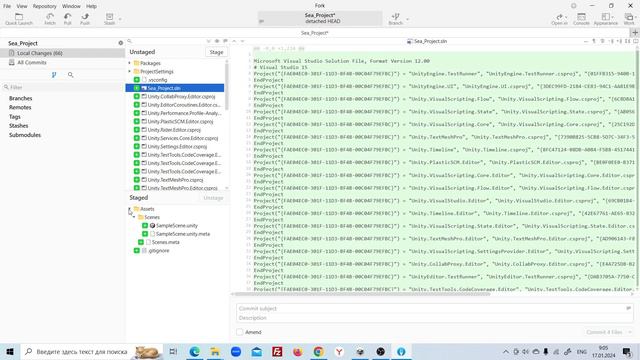Screen dimensions: 640x360
Task: Select Scenes.meta in Staged list
Action: click(166, 242)
